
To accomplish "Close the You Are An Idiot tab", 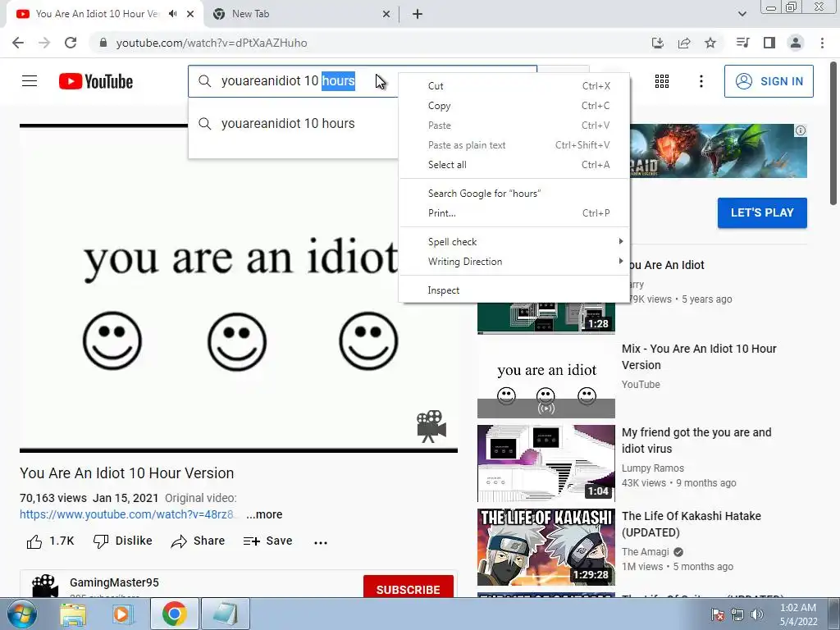I will (x=190, y=14).
